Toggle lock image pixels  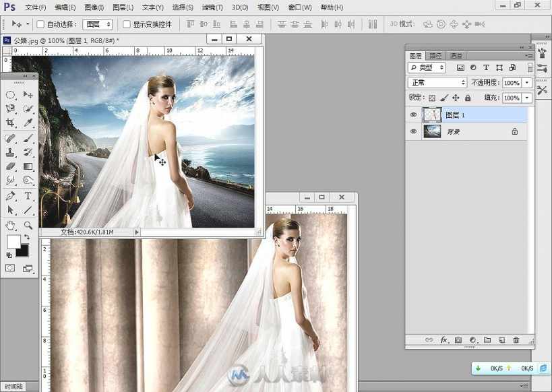444,98
